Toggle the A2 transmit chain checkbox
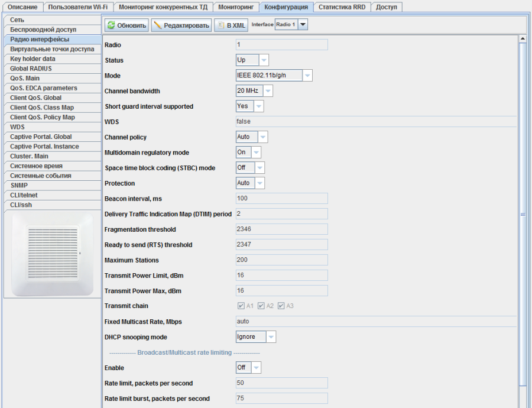 (x=261, y=306)
